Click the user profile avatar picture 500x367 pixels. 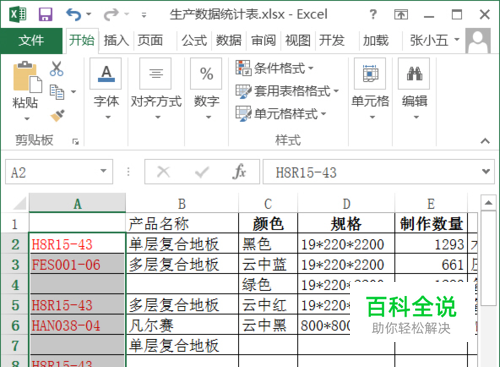[478, 41]
